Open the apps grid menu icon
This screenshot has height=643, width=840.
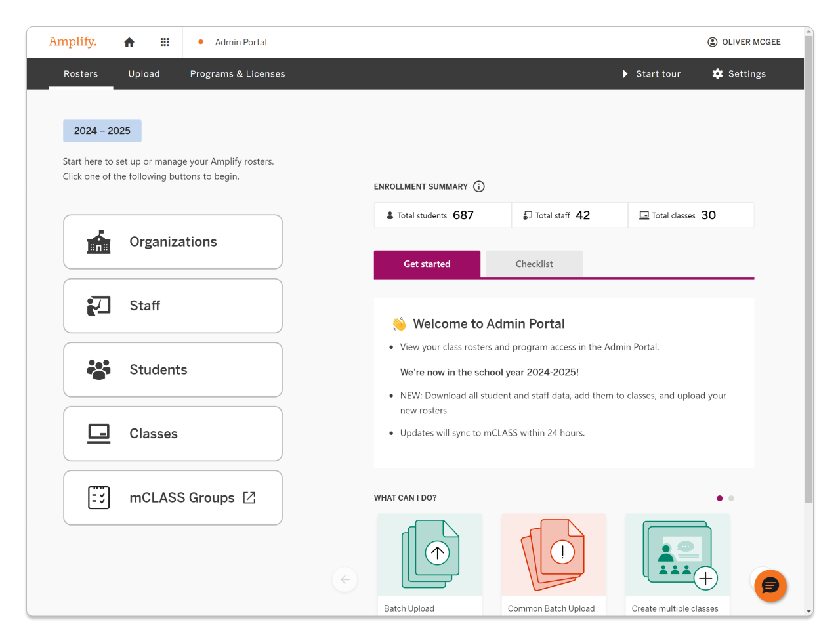coord(165,43)
